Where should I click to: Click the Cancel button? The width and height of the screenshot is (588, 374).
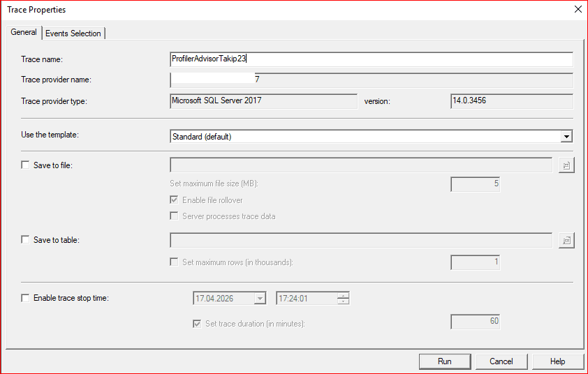tap(501, 361)
